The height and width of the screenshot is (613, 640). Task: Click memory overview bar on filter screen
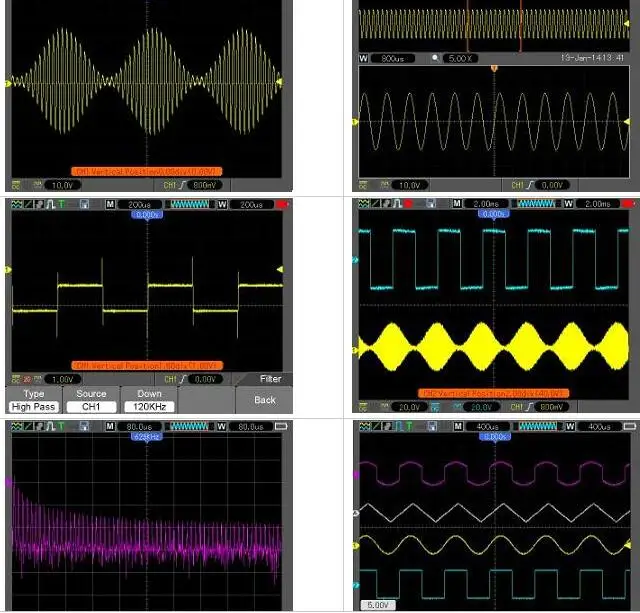tap(190, 204)
